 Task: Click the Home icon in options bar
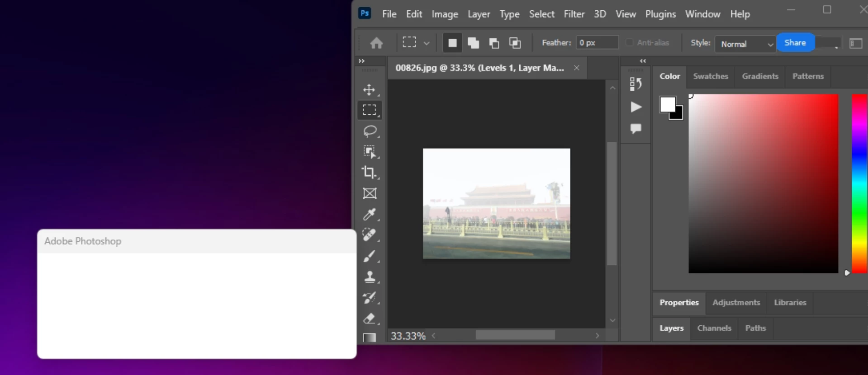(x=376, y=43)
